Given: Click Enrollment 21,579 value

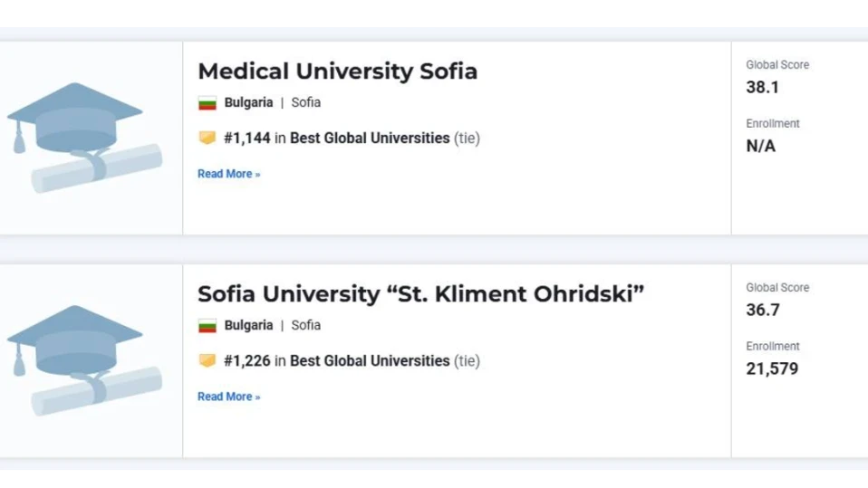Looking at the screenshot, I should (x=772, y=369).
